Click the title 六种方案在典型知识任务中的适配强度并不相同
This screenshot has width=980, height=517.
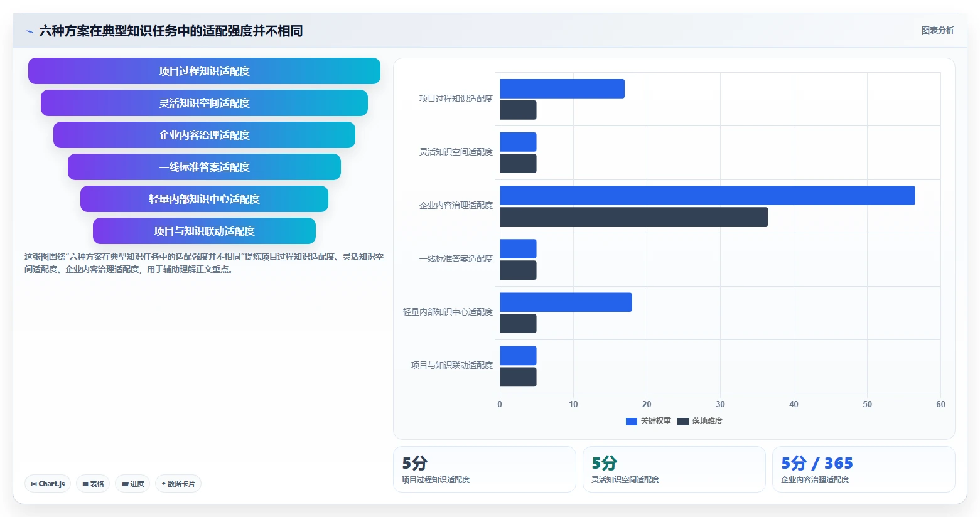coord(171,31)
